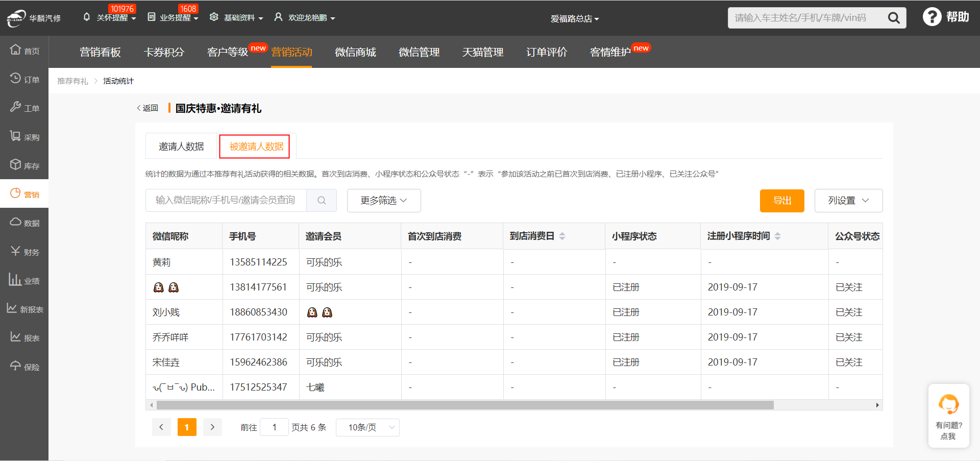980x461 pixels.
Task: Open the 微信管理 tab
Action: 419,52
